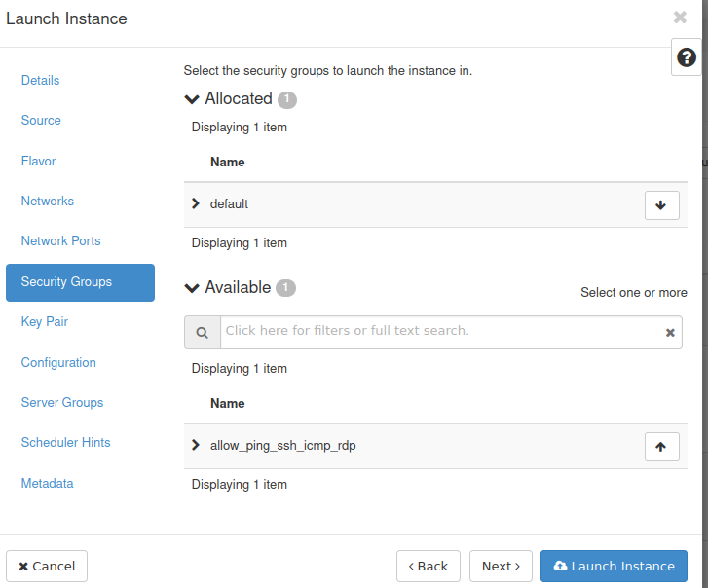Expand details of default security group
Viewport: 708px width, 588px height.
click(x=196, y=204)
